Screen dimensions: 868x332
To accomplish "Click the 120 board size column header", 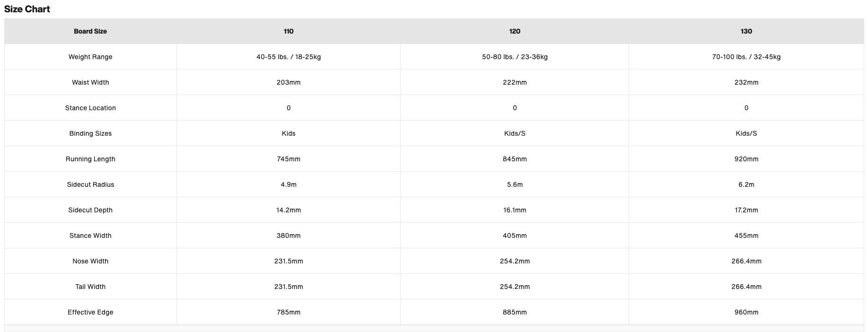I will [x=514, y=31].
